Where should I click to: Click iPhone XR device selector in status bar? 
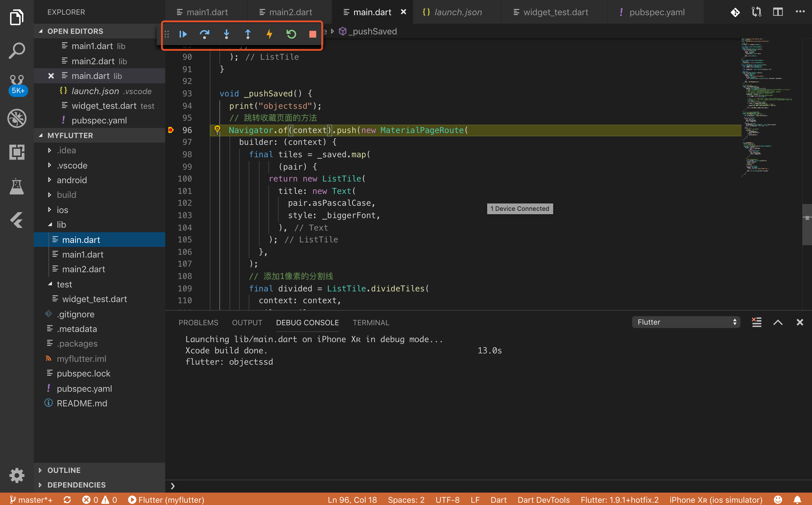tap(716, 500)
